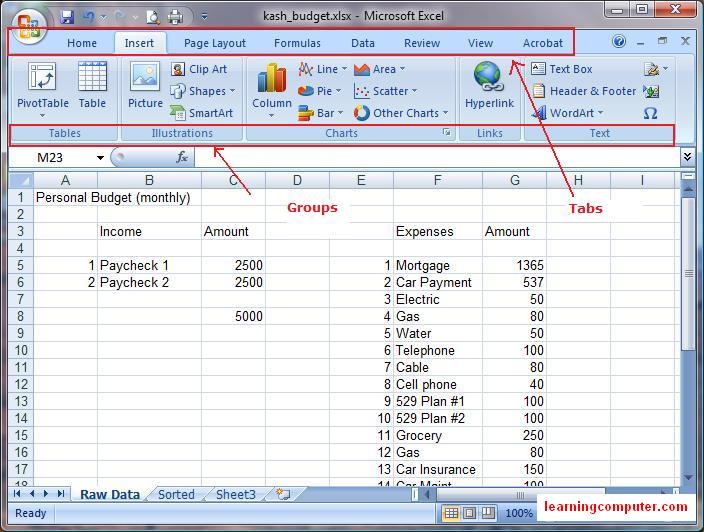Open the WordArt gallery
The image size is (704, 532).
568,113
